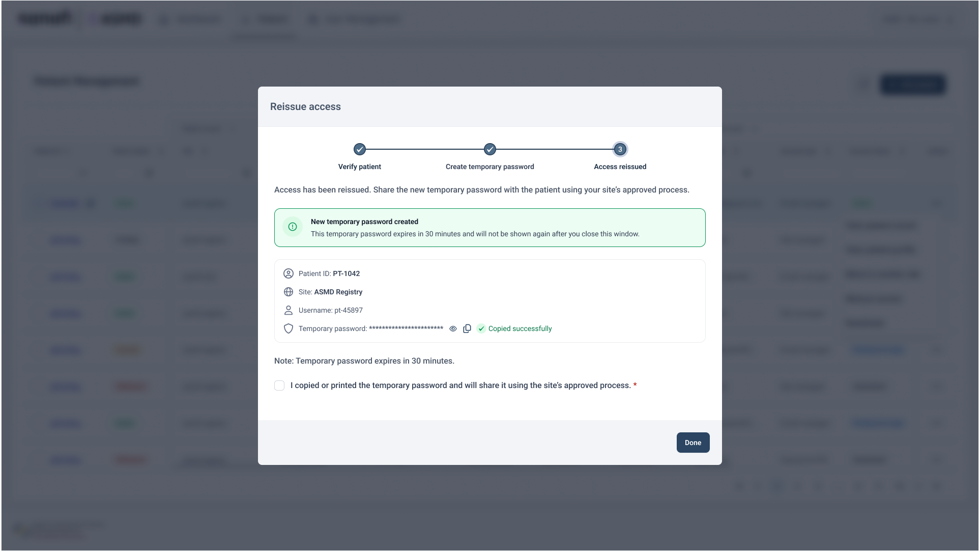
Task: Click the info icon in green alert
Action: pos(293,227)
